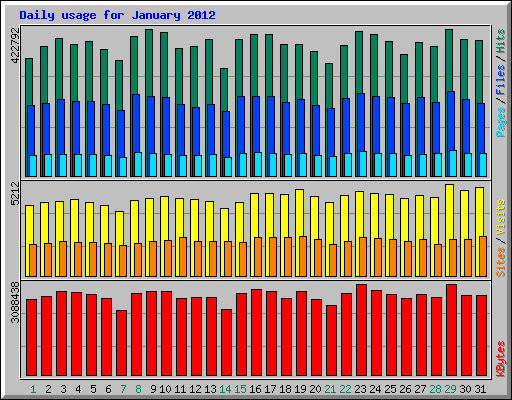512x400 pixels.
Task: Select the red KBytes bar for day 7
Action: pyautogui.click(x=121, y=343)
